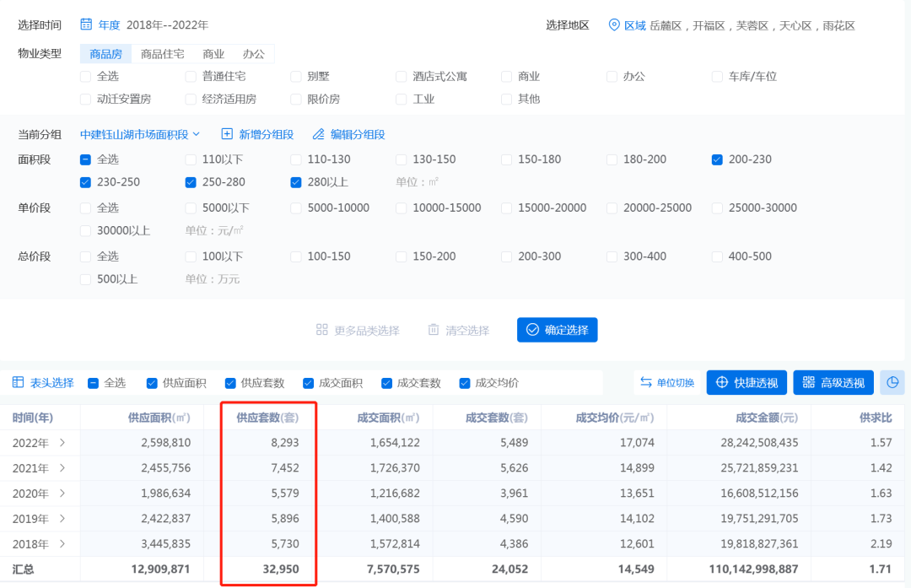Expand the 2022年 row
Screen dimensions: 911x588
point(62,442)
